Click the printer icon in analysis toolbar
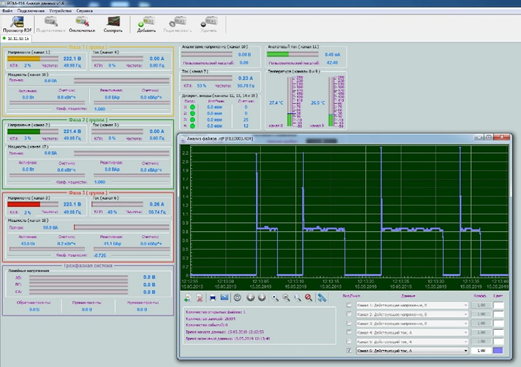Image resolution: width=521 pixels, height=367 pixels. tap(213, 298)
